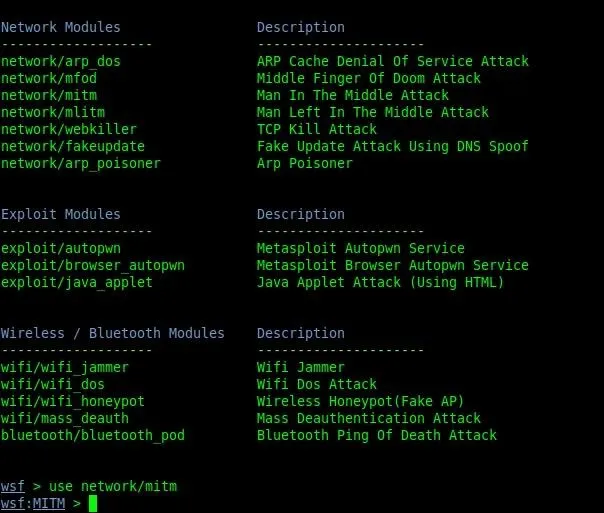Click the network/mitm module entry

click(x=48, y=96)
